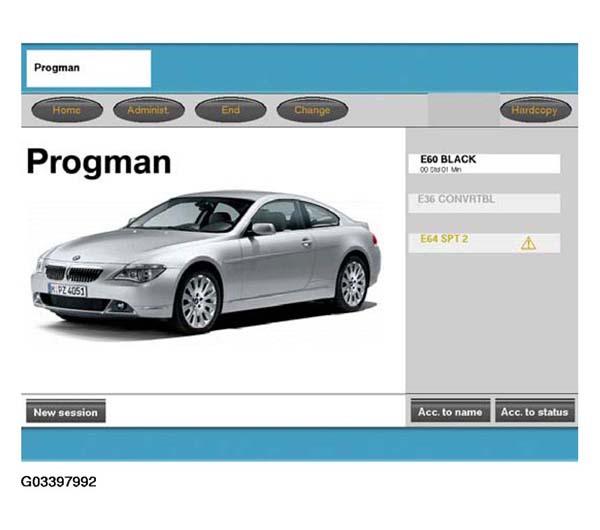Click the car's front wheel

point(196,300)
